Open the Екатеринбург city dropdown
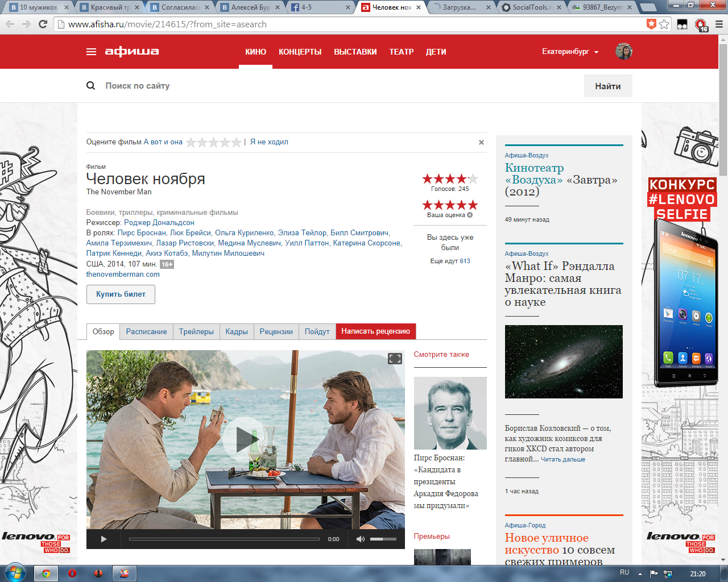The width and height of the screenshot is (728, 582). pyautogui.click(x=570, y=52)
